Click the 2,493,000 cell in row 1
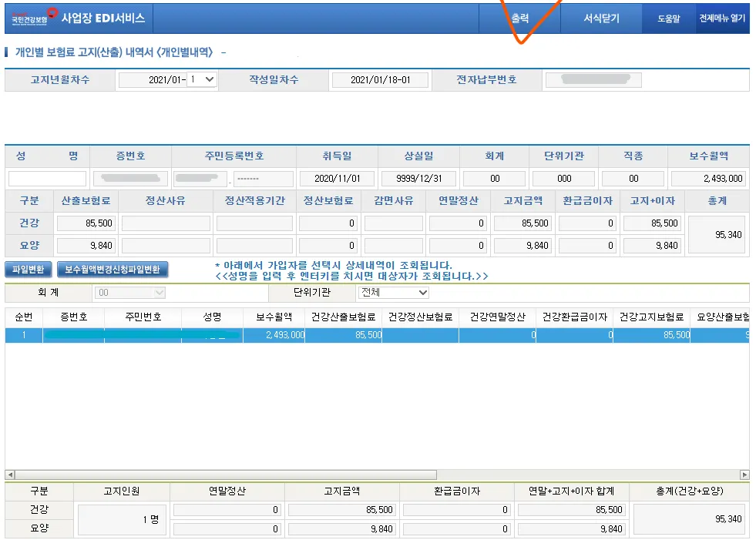 tap(274, 335)
